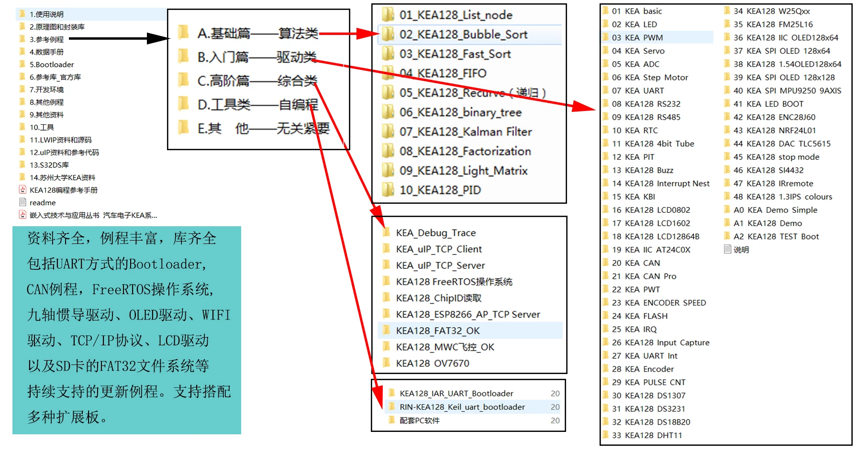Screen dimensions: 868x452
Task: Click the 说明 text file icon
Action: click(727, 249)
